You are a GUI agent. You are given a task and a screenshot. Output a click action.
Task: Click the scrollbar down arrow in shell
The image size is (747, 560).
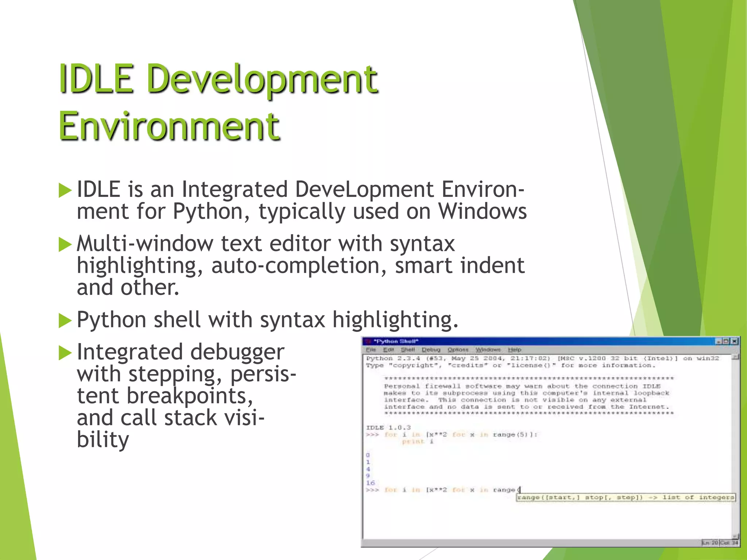tap(735, 536)
